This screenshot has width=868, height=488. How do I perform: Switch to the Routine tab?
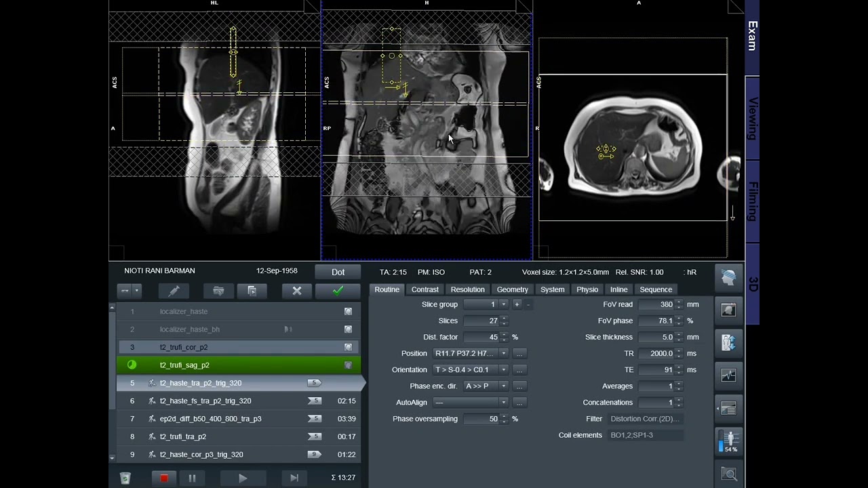pos(387,289)
